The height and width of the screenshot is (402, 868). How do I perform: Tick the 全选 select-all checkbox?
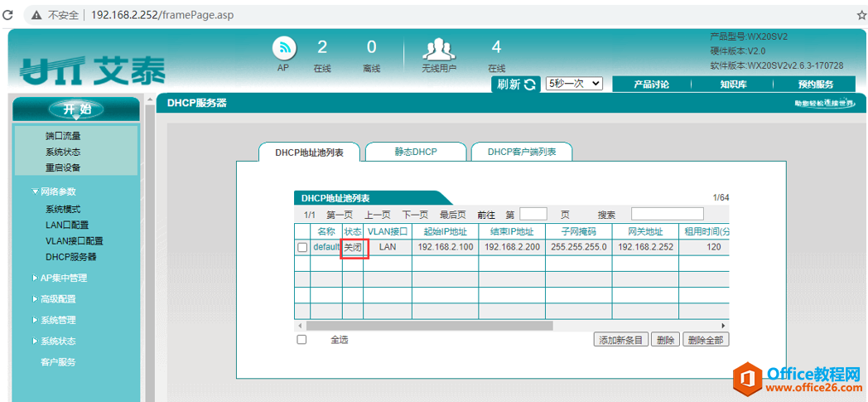click(301, 340)
